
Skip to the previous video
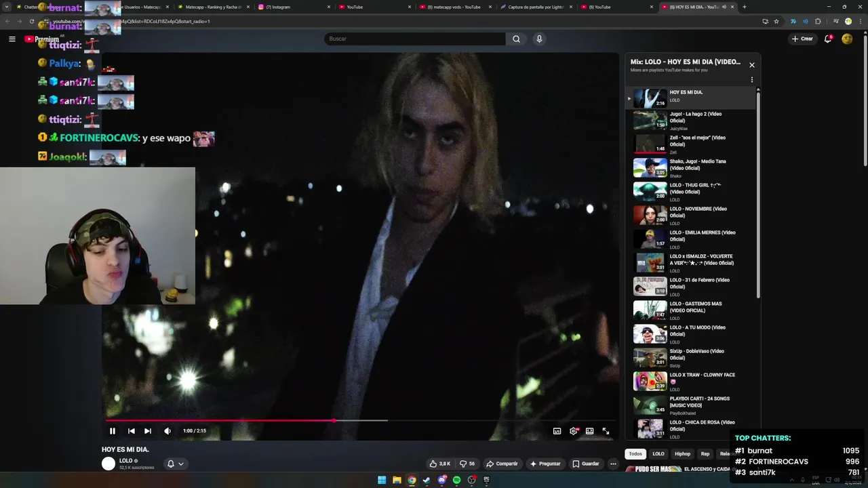point(131,431)
